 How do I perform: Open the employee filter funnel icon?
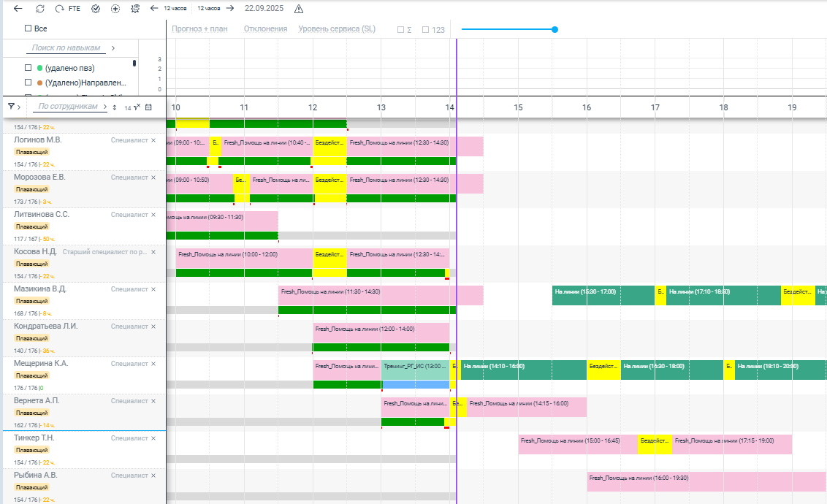coord(11,107)
